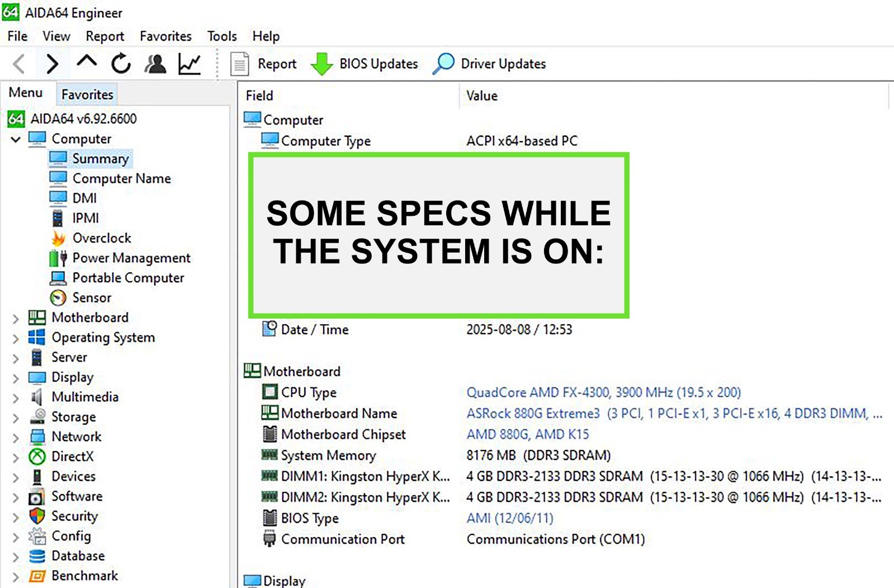The image size is (894, 588).
Task: Collapse the Computer tree node
Action: [x=16, y=139]
